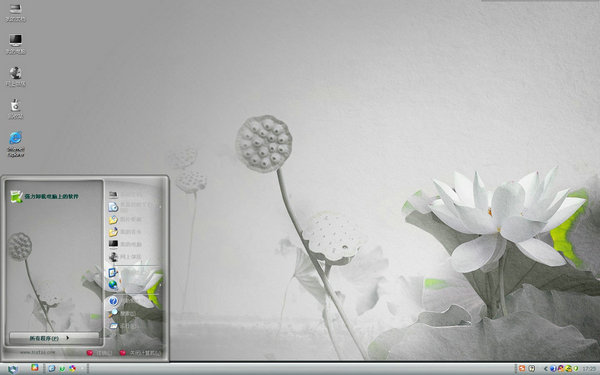Screen dimensions: 600x375
Task: Click the orange icon beside the system tray
Action: point(522,368)
